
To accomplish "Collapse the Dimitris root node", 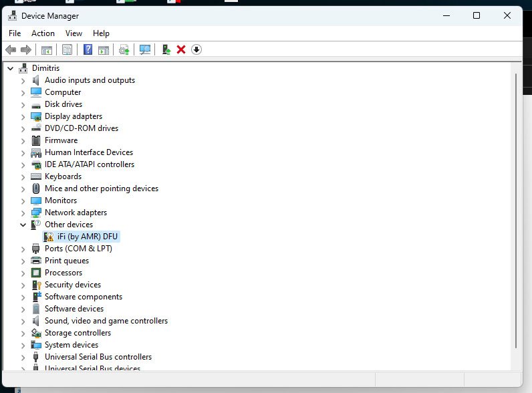I will (x=11, y=69).
